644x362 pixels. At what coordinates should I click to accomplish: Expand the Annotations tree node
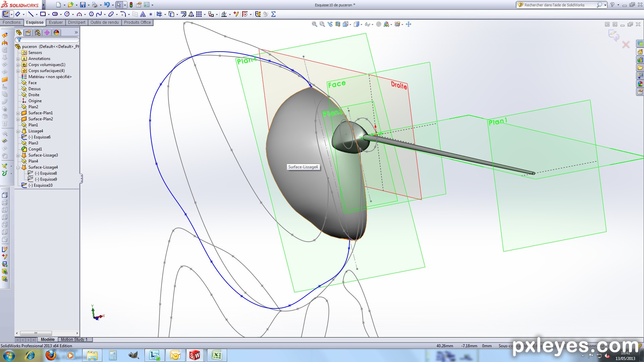click(x=18, y=59)
